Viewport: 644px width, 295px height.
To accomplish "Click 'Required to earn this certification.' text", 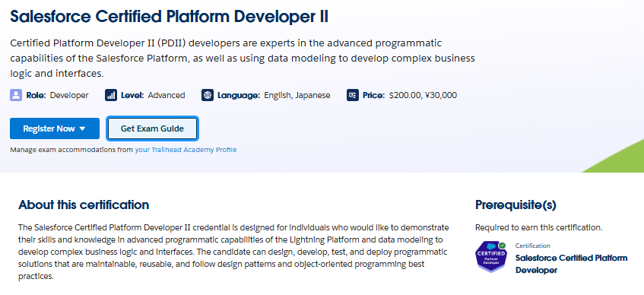I will [539, 227].
